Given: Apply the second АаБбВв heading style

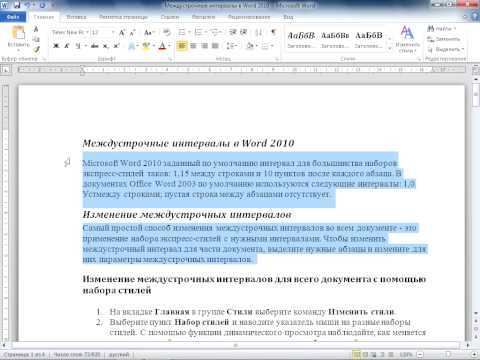Looking at the screenshot, I should click(335, 39).
